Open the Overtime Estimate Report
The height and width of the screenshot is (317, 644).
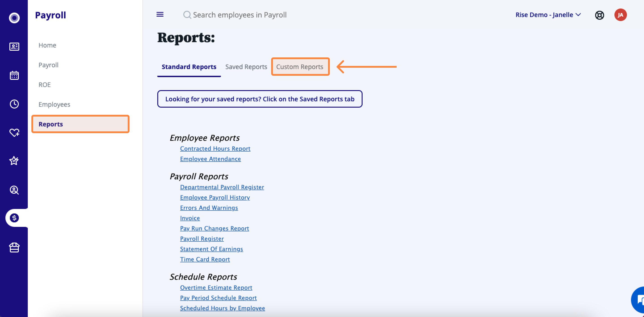coord(216,287)
